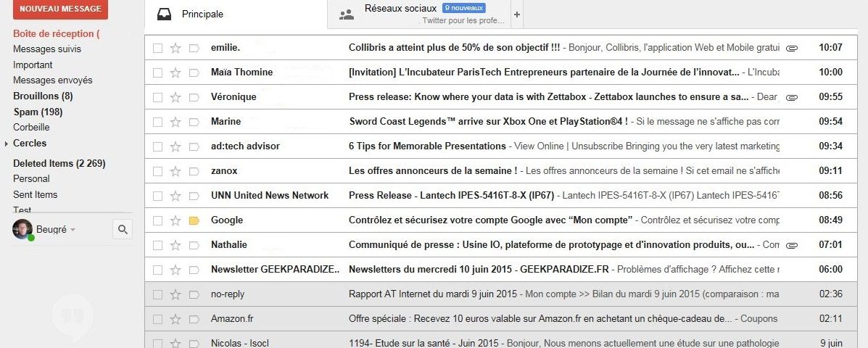Screen dimensions: 868x348
Task: Open the Personal label
Action: 31,178
